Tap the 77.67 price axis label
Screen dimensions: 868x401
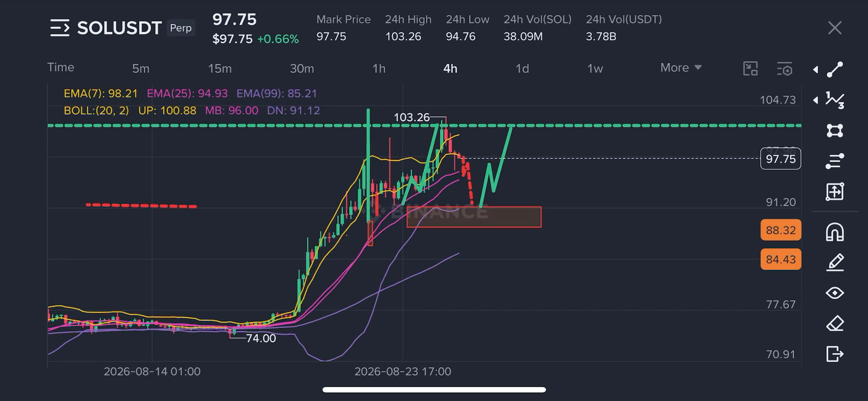coord(781,304)
